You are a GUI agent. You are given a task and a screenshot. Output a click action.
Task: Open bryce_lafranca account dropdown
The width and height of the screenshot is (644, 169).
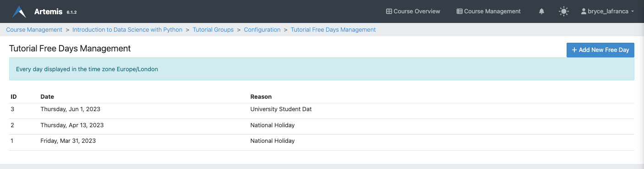607,11
